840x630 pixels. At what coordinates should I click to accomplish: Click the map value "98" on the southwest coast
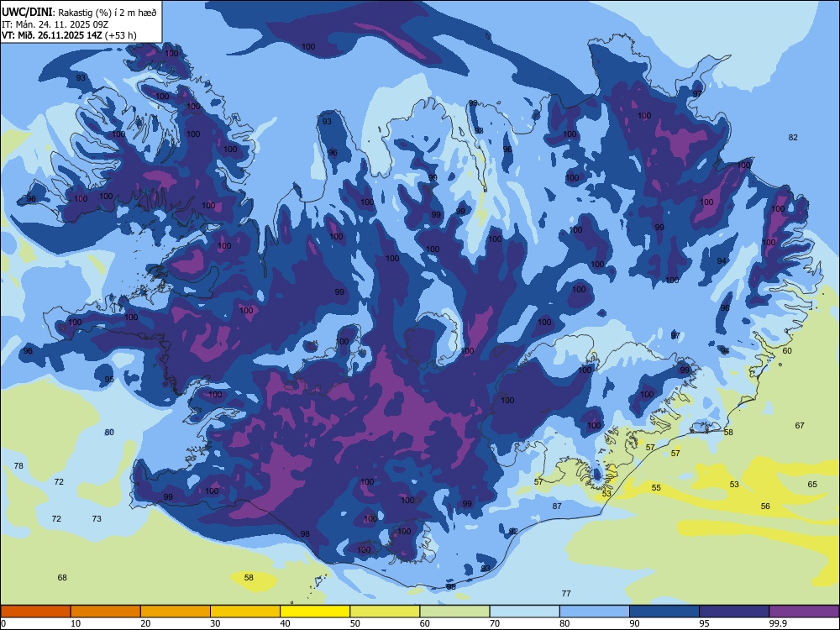click(x=305, y=534)
